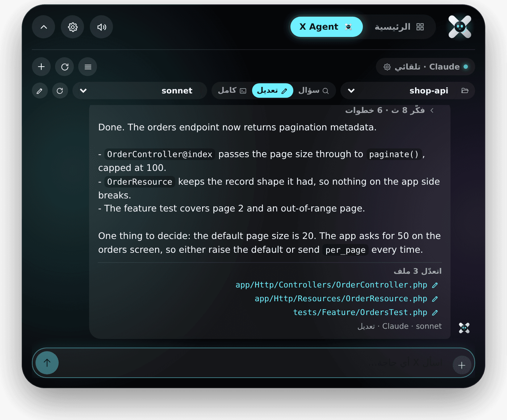
Task: Click pencil icon beside OrderController.php
Action: 435,285
